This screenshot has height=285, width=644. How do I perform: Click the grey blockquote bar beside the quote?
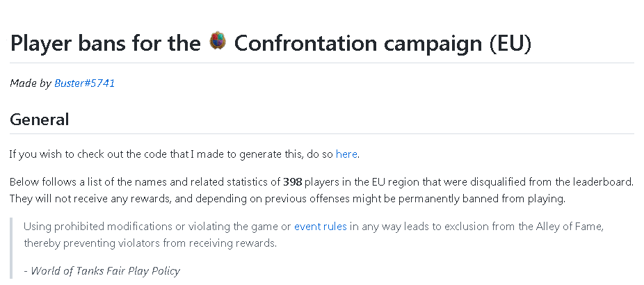(x=11, y=249)
